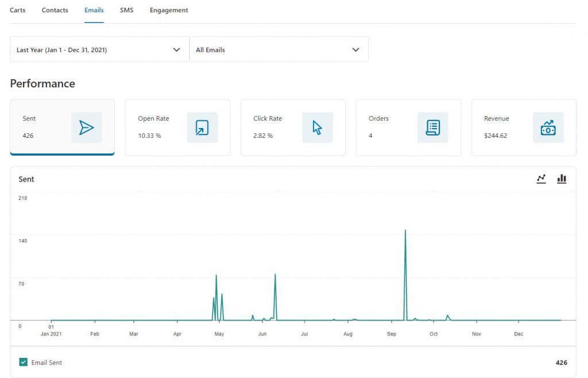Select the Sent metric label
The width and height of the screenshot is (588, 378).
29,118
